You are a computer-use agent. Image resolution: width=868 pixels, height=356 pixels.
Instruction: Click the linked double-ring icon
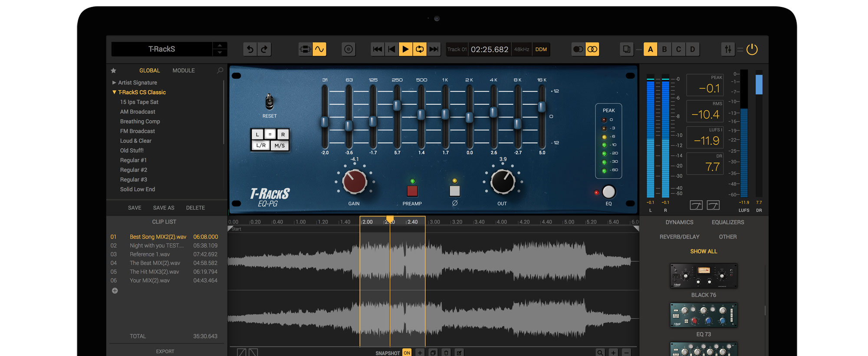[x=592, y=49]
